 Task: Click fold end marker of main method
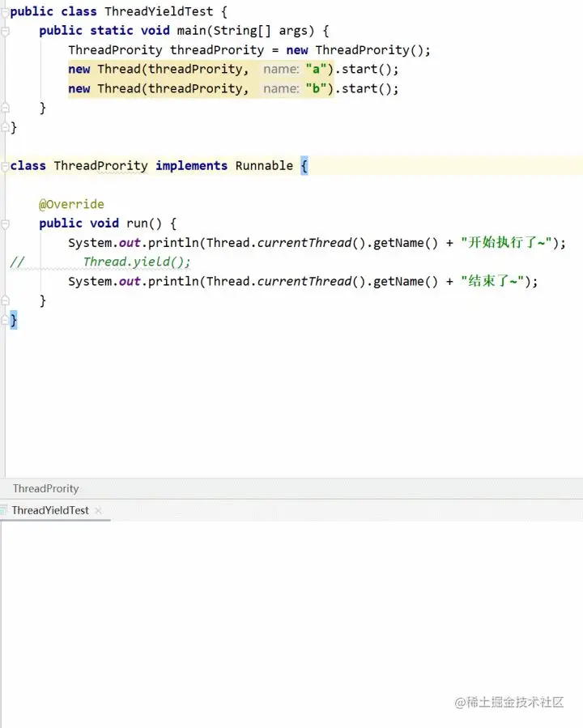tap(5, 109)
